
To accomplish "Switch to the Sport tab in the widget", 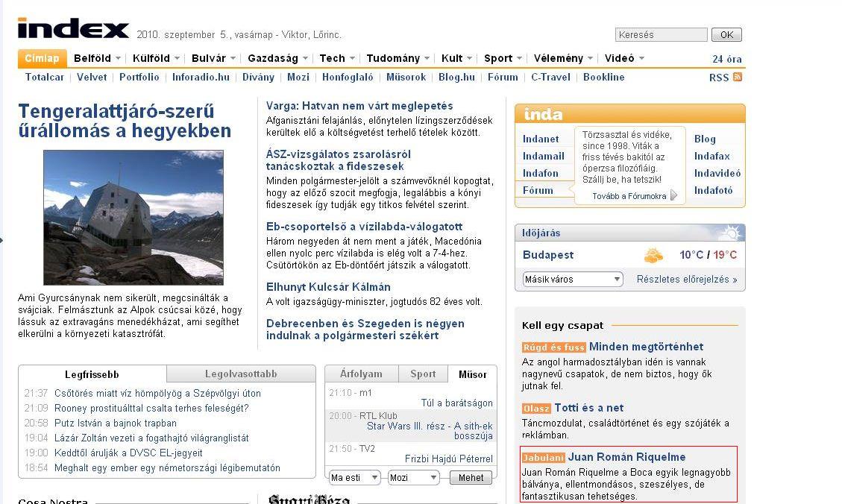I will coord(423,374).
